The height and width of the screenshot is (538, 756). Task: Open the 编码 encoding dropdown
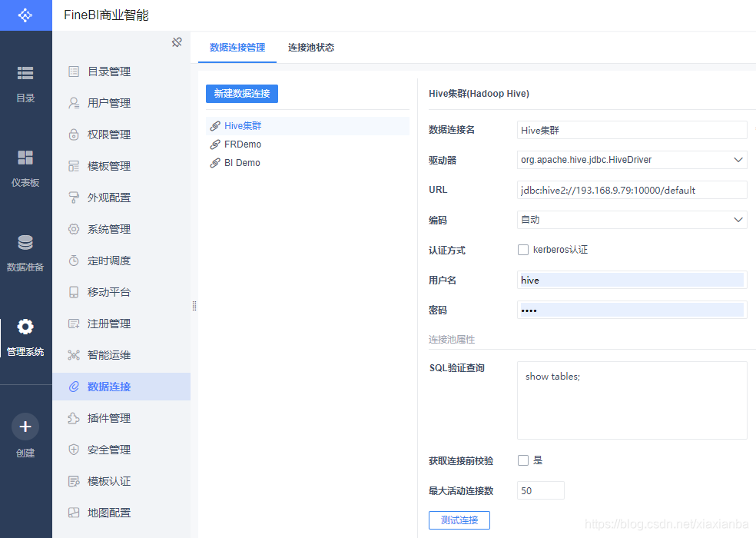click(632, 220)
